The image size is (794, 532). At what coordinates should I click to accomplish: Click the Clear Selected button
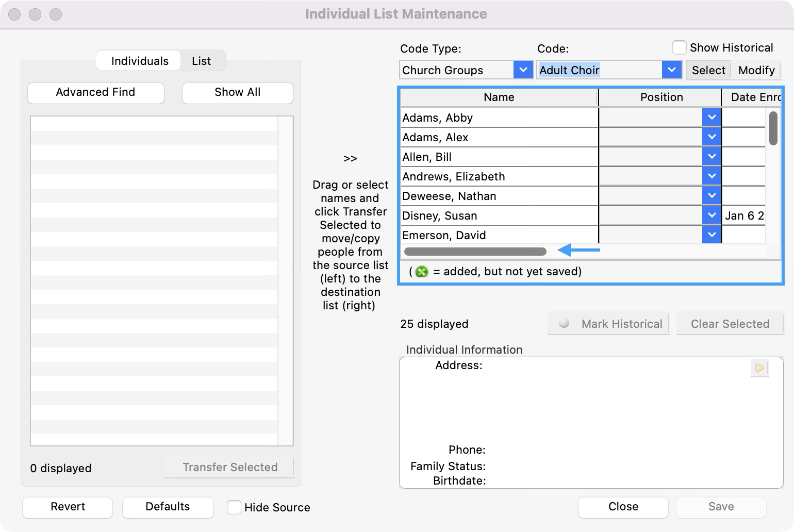(730, 324)
